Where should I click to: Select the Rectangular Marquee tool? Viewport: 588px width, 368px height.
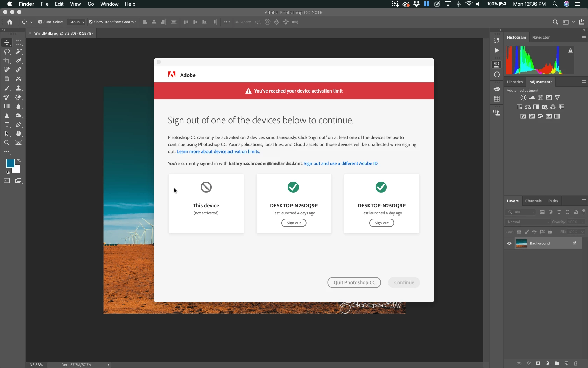(19, 42)
